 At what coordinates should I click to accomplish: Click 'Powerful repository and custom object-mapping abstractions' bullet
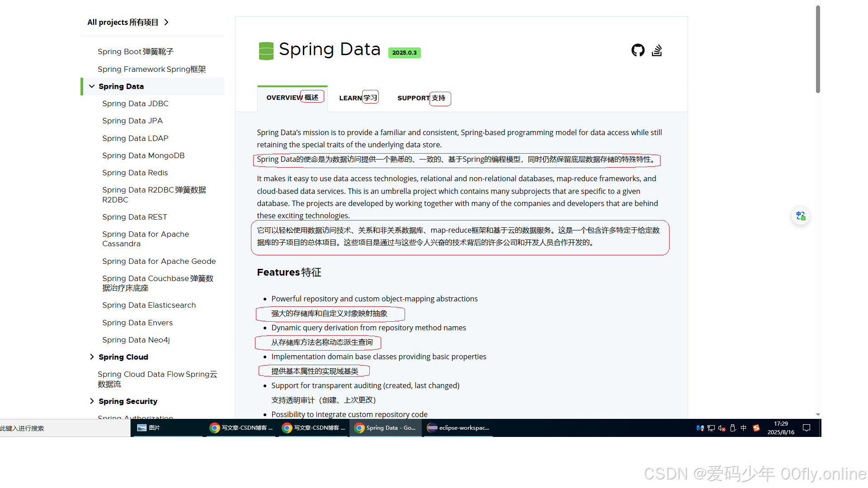[x=374, y=299]
